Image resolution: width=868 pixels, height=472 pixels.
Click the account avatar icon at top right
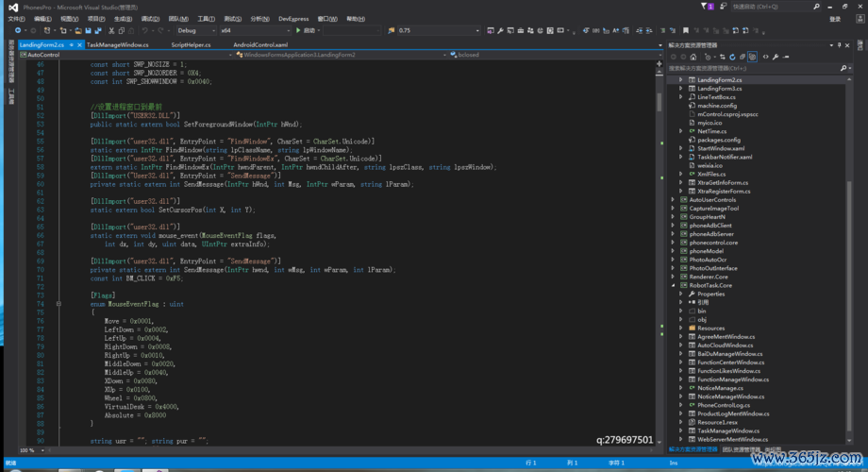(860, 19)
